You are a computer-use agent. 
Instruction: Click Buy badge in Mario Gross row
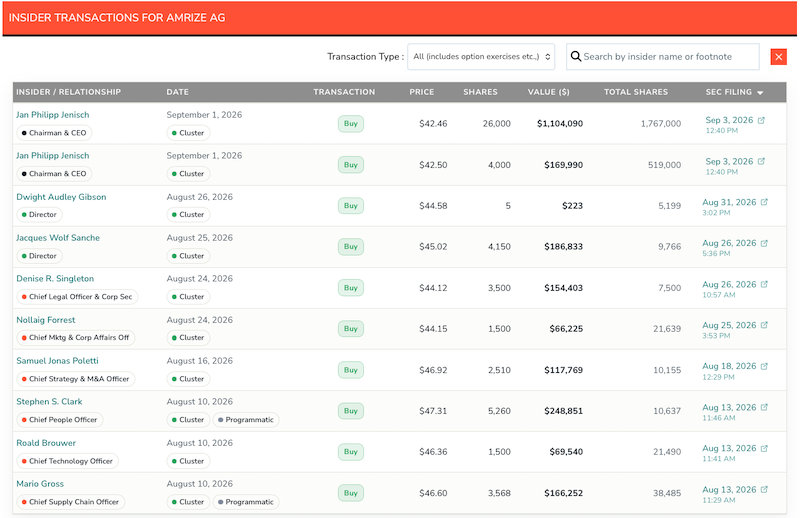[351, 493]
